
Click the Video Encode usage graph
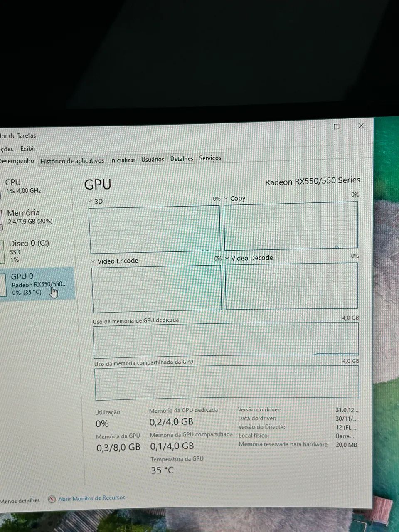(x=157, y=288)
